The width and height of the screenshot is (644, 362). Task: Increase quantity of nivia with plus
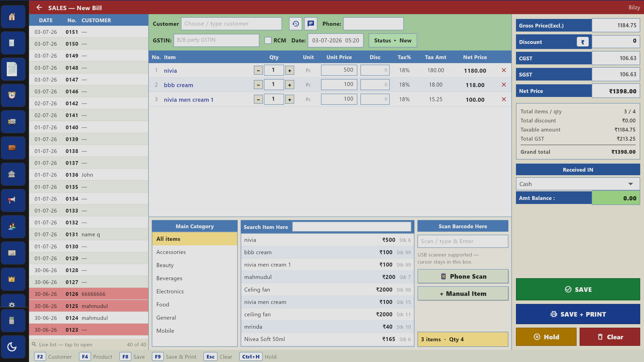click(x=290, y=70)
